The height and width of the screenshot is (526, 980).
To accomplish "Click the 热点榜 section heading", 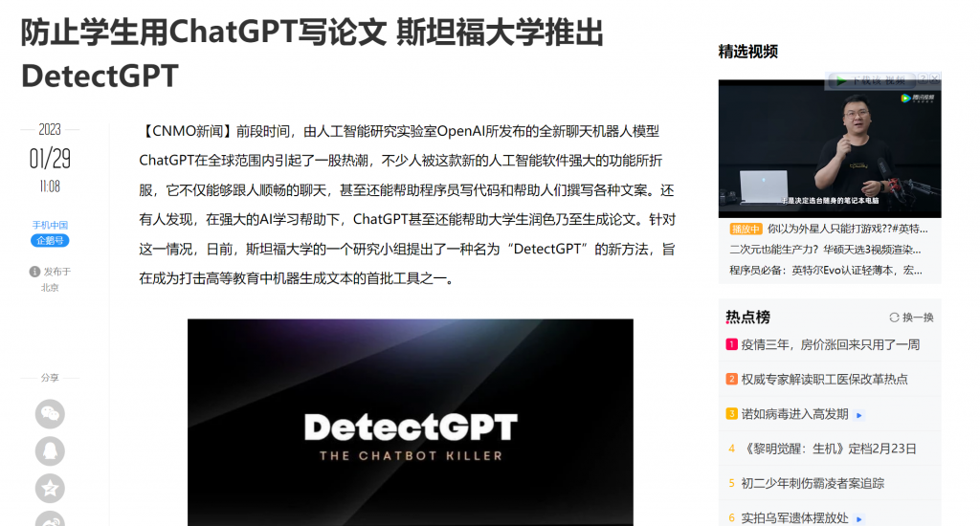I will click(747, 318).
